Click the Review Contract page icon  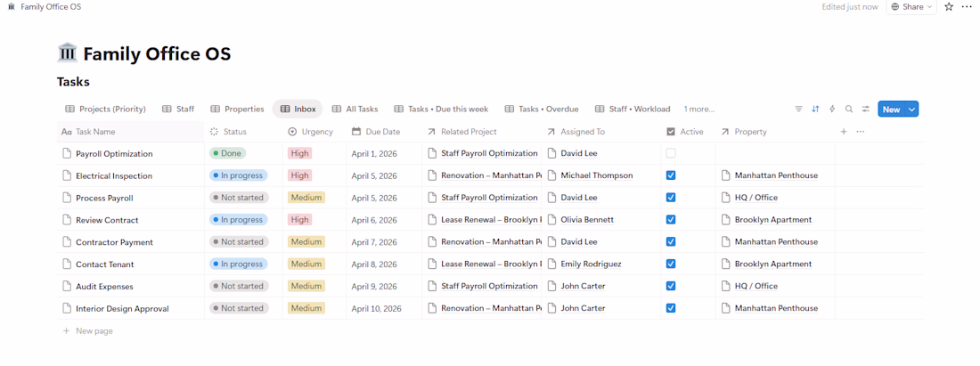click(x=67, y=220)
